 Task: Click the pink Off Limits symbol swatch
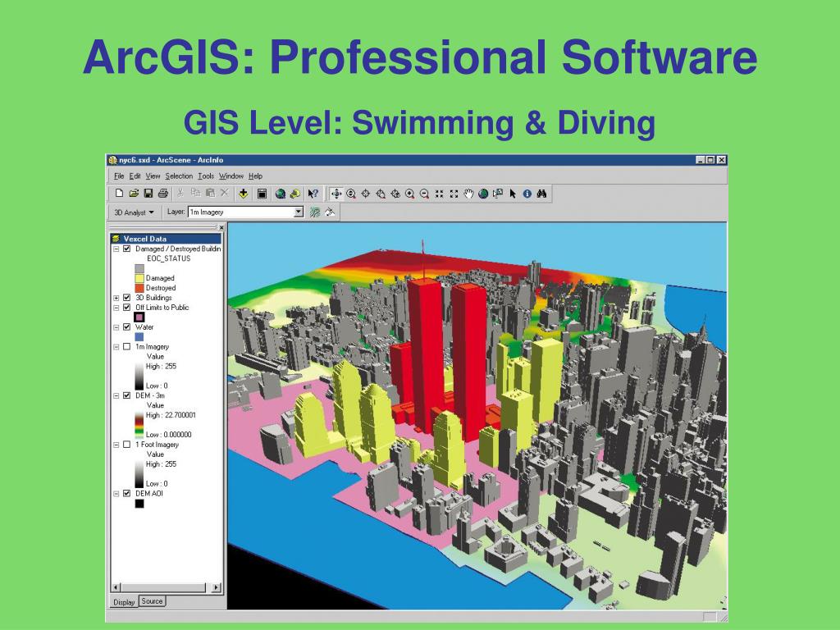(139, 317)
